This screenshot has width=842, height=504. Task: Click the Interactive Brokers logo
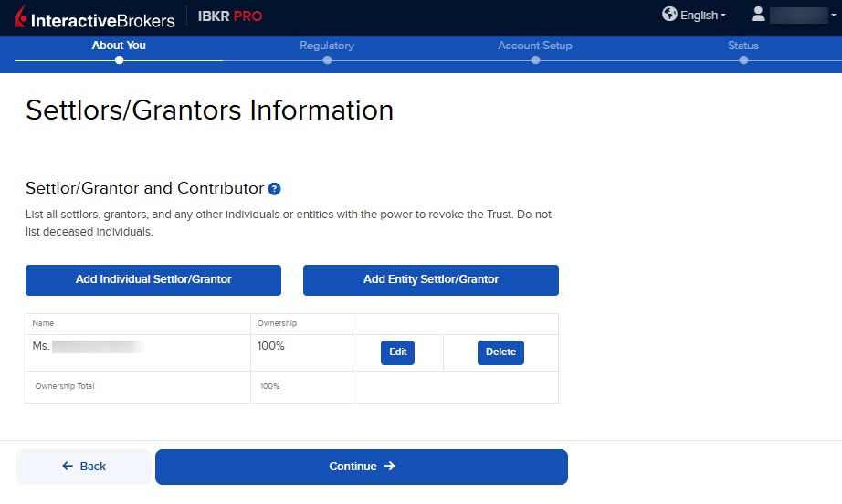pos(94,17)
